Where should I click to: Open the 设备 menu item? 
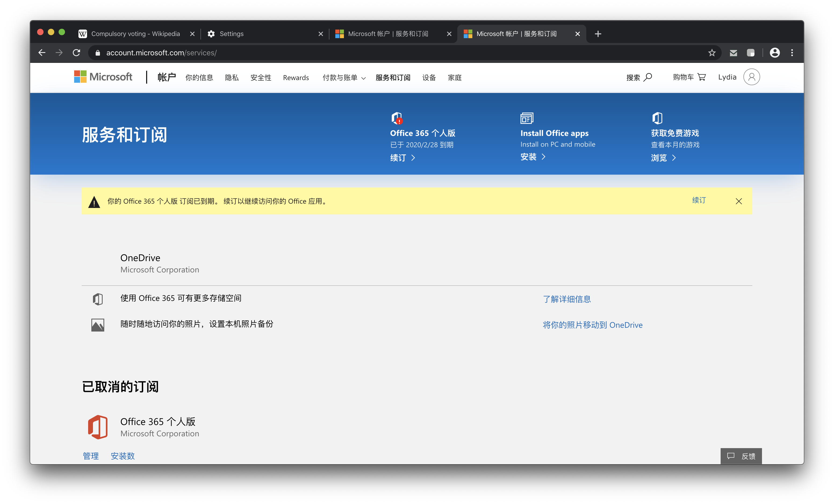[429, 78]
